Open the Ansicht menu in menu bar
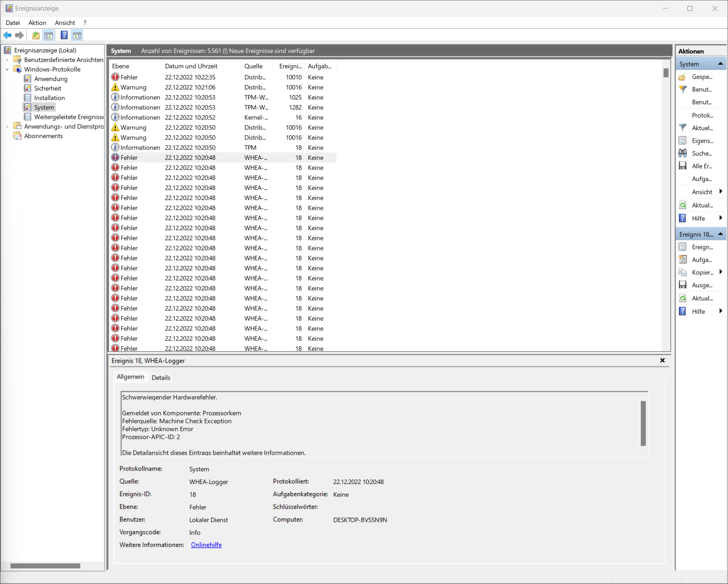Viewport: 728px width, 584px height. 65,23
